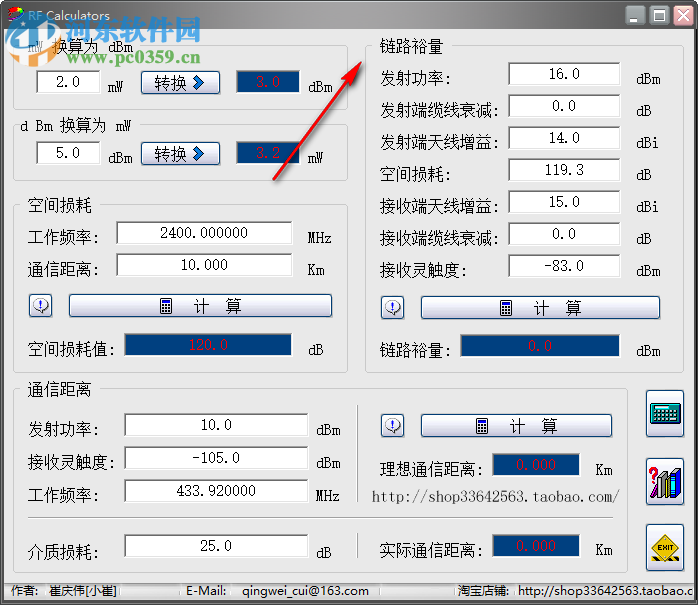This screenshot has height=605, width=698.
Task: Click author name 崔庆伟[小崔] in status bar
Action: click(x=83, y=591)
